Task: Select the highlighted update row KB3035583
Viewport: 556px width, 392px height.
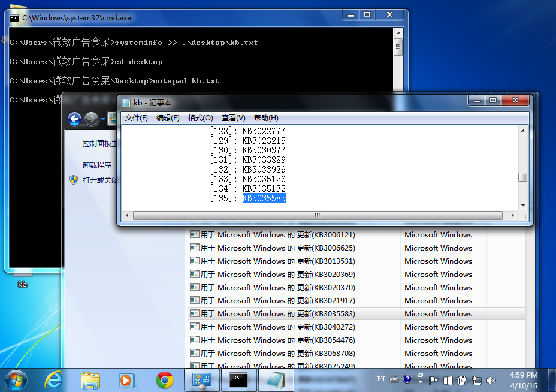Action: 356,313
